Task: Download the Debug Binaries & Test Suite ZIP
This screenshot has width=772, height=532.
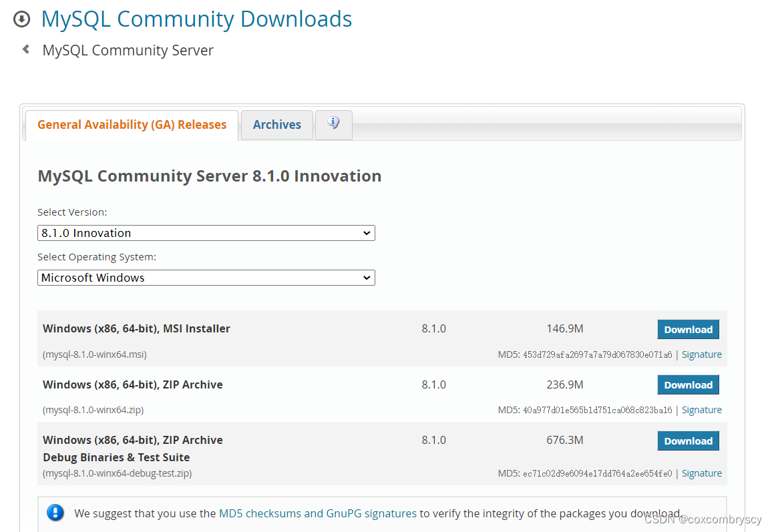Action: click(x=689, y=441)
